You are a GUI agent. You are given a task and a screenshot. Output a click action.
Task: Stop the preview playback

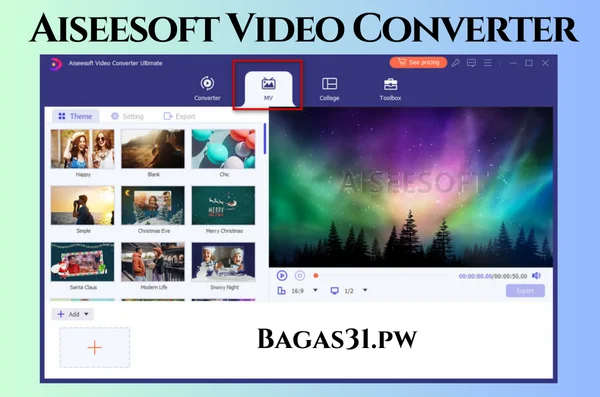(x=300, y=275)
